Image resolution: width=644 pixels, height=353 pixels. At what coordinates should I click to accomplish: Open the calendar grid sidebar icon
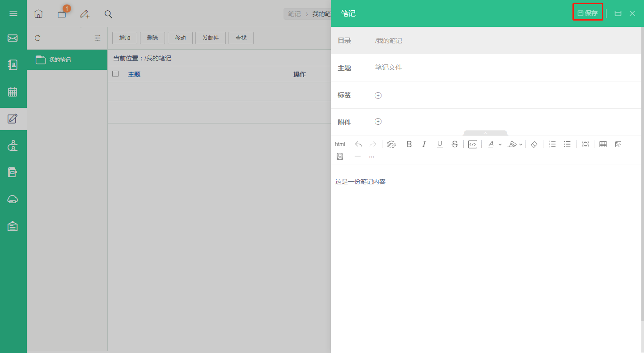click(13, 92)
